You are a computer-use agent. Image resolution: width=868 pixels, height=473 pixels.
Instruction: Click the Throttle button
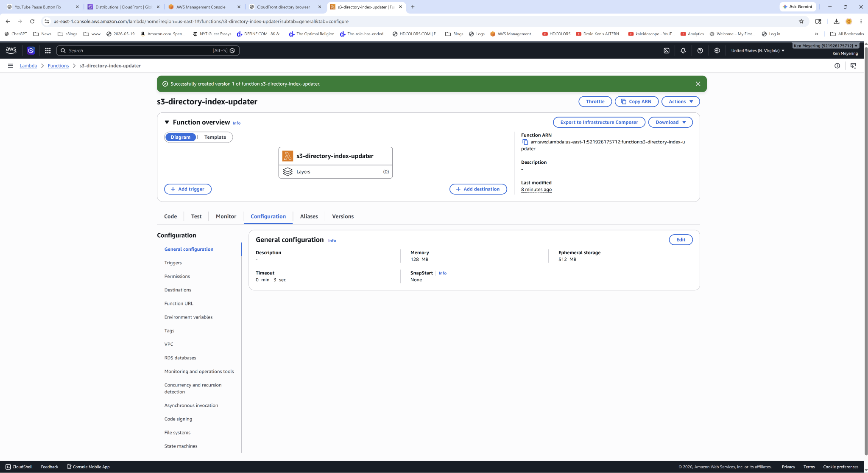[595, 101]
